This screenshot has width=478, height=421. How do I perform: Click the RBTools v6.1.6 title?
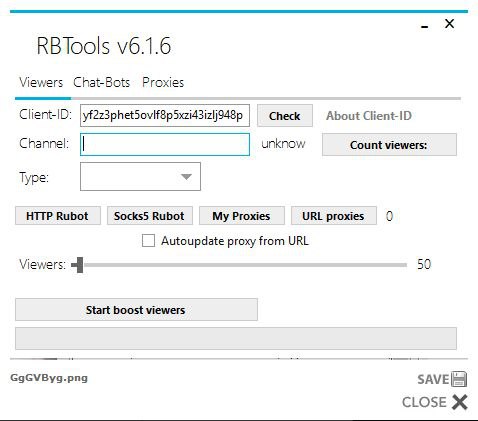tap(104, 46)
